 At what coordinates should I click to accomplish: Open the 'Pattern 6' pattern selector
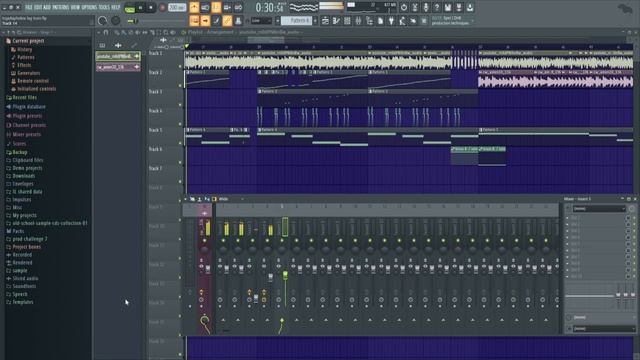(297, 20)
